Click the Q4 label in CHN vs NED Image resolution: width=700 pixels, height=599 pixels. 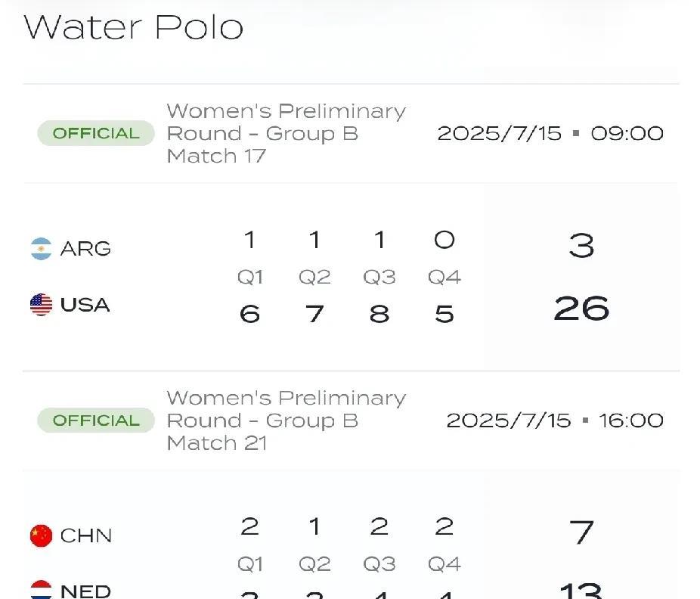click(x=444, y=564)
